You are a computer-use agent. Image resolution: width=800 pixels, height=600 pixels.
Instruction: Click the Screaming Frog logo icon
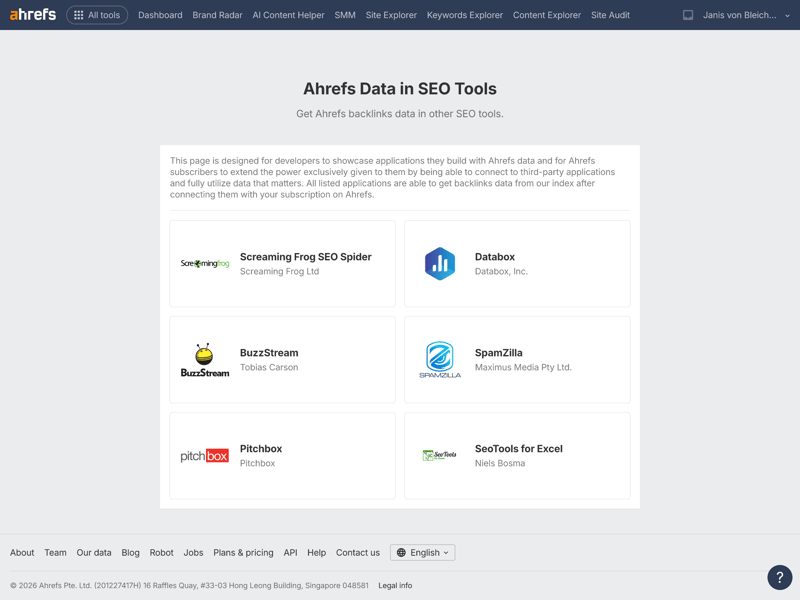(x=205, y=264)
